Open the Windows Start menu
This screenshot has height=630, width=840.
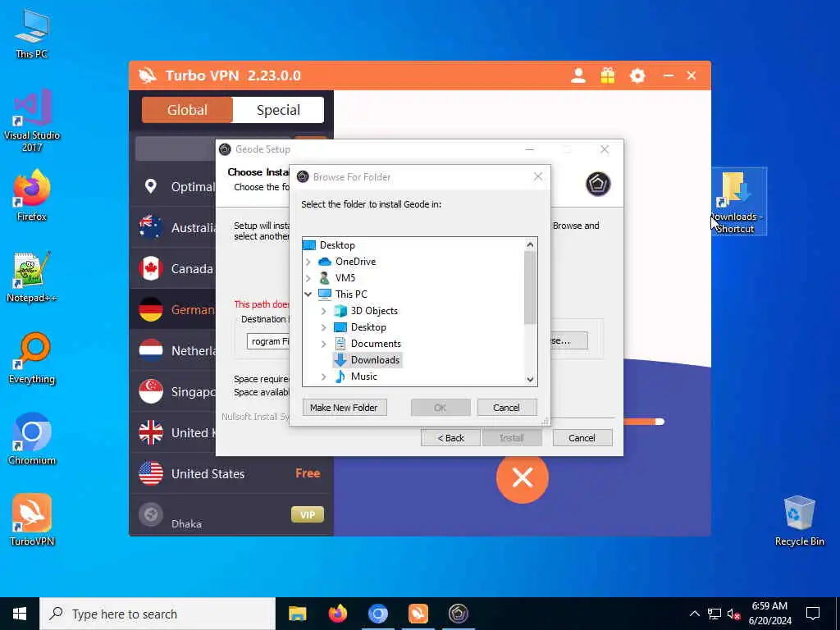click(x=20, y=614)
